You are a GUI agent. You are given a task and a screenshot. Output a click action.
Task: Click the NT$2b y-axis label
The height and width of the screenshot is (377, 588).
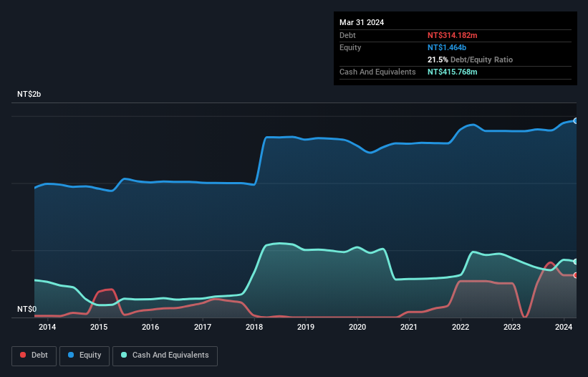(x=29, y=94)
